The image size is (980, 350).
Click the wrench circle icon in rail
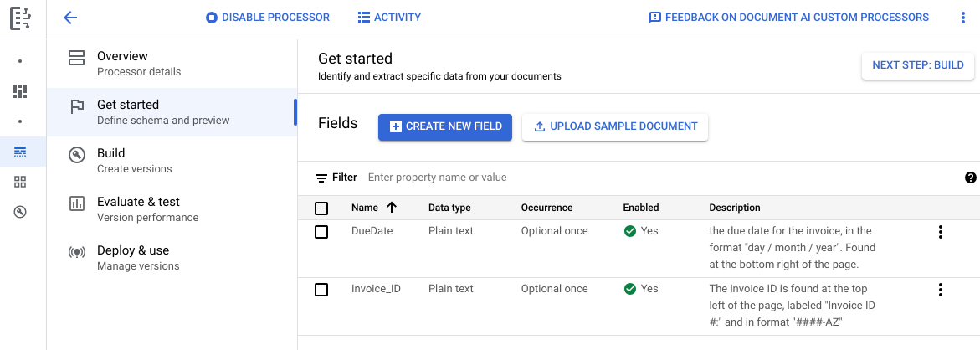coord(20,212)
